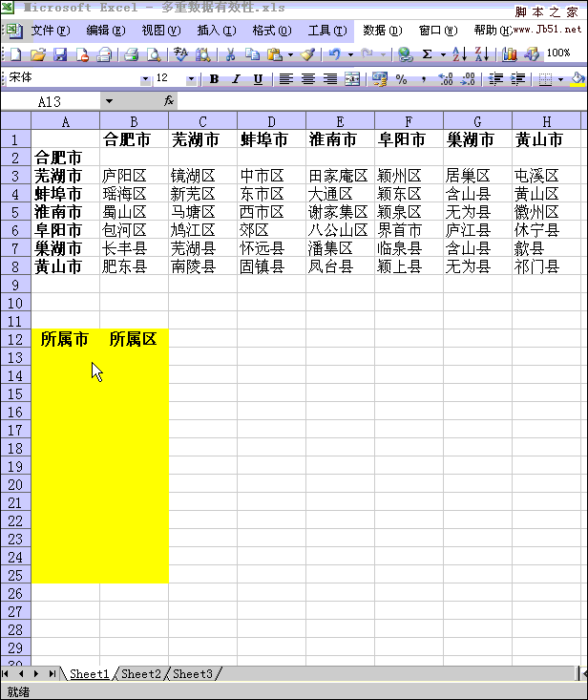Toggle underline formatting
The height and width of the screenshot is (700, 588).
[258, 79]
